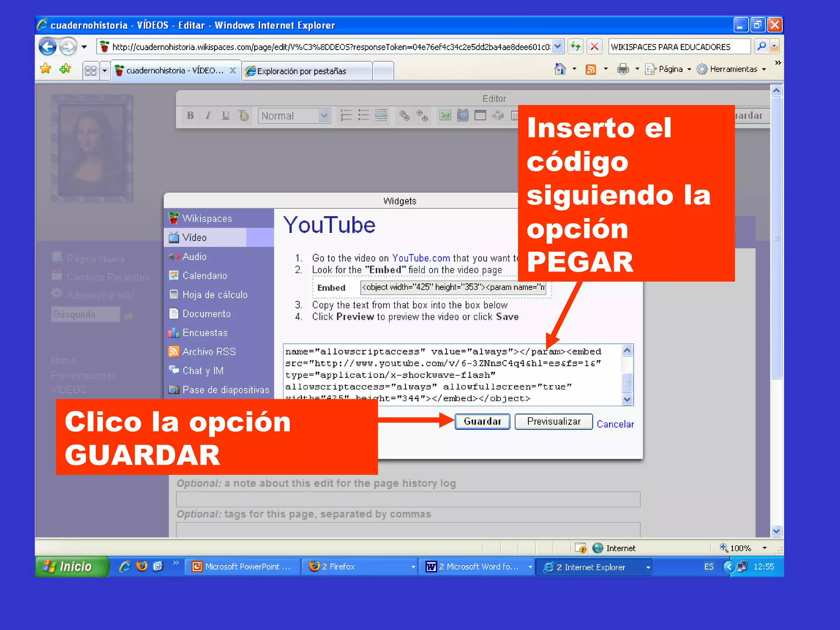The image size is (840, 630).
Task: Click the Insert table icon
Action: click(480, 115)
